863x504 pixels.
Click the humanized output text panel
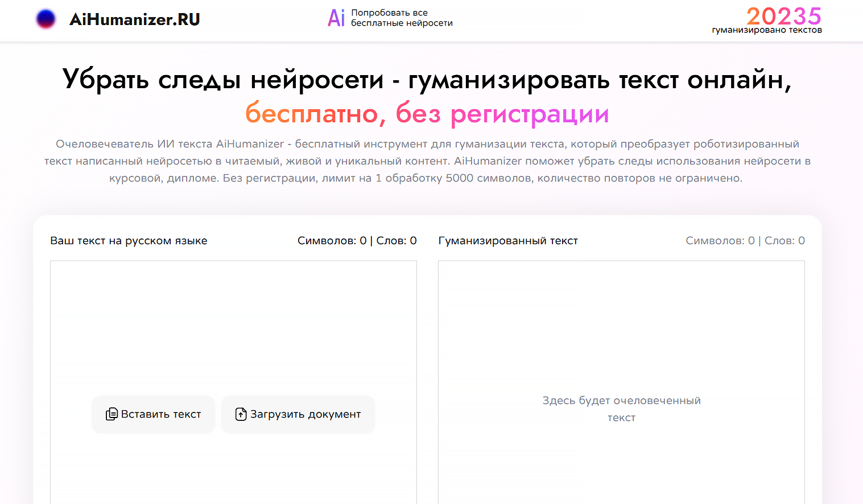coord(621,319)
